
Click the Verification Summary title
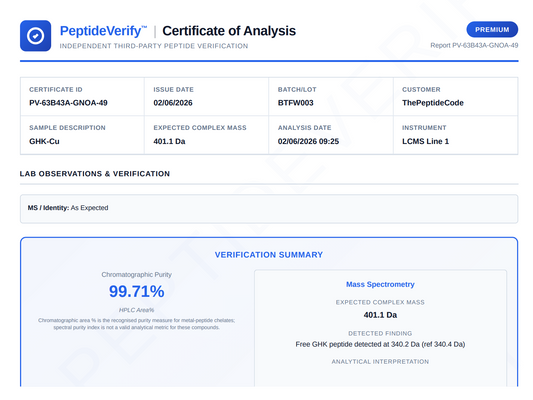[x=269, y=255]
